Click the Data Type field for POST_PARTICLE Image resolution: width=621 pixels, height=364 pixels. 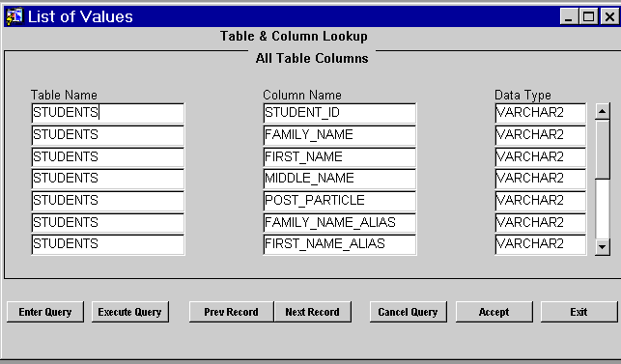point(540,201)
